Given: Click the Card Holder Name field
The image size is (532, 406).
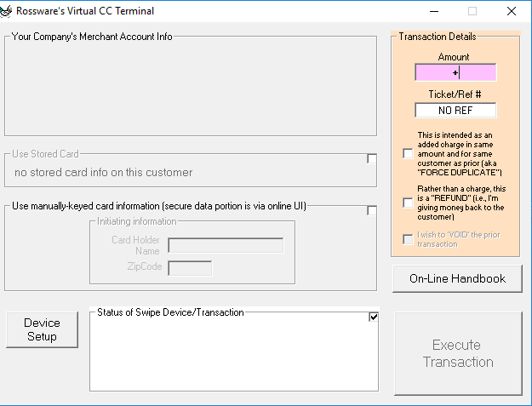Looking at the screenshot, I should (226, 245).
